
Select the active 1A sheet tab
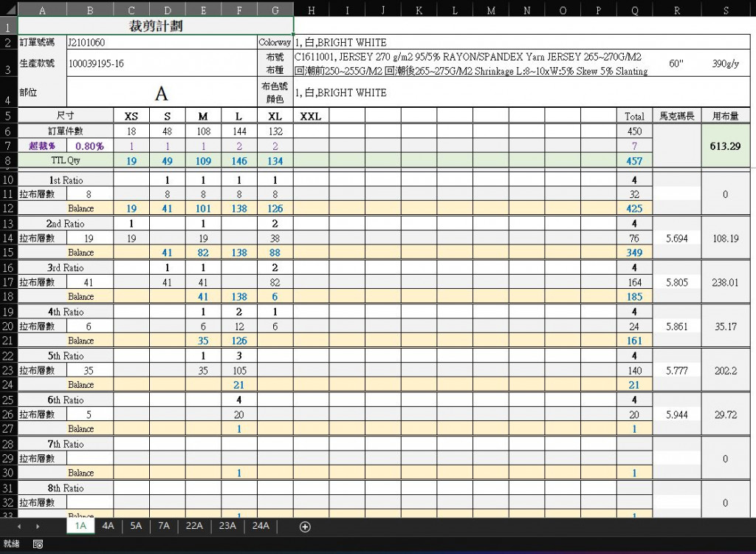pos(80,525)
